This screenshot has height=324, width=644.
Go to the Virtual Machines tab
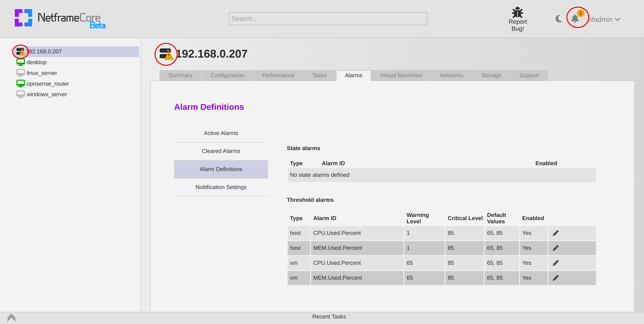(x=401, y=75)
